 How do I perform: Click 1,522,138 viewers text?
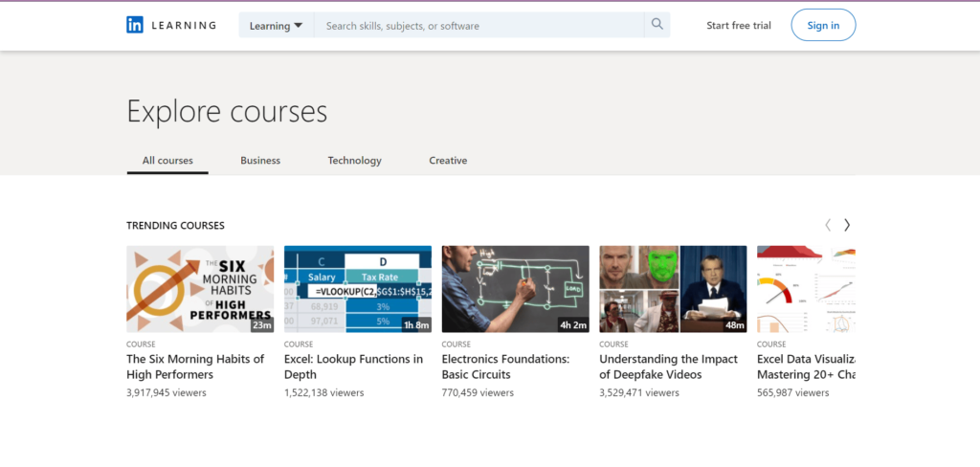click(x=323, y=392)
